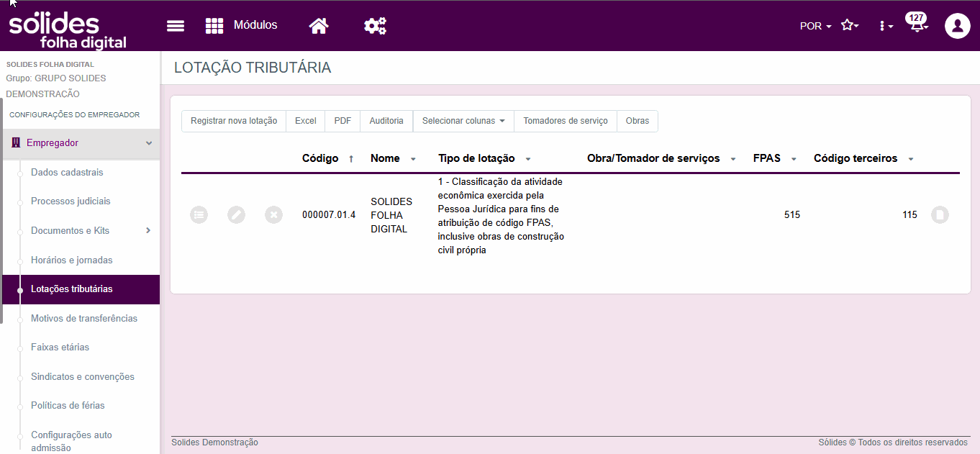Export the table to Excel

coord(306,121)
